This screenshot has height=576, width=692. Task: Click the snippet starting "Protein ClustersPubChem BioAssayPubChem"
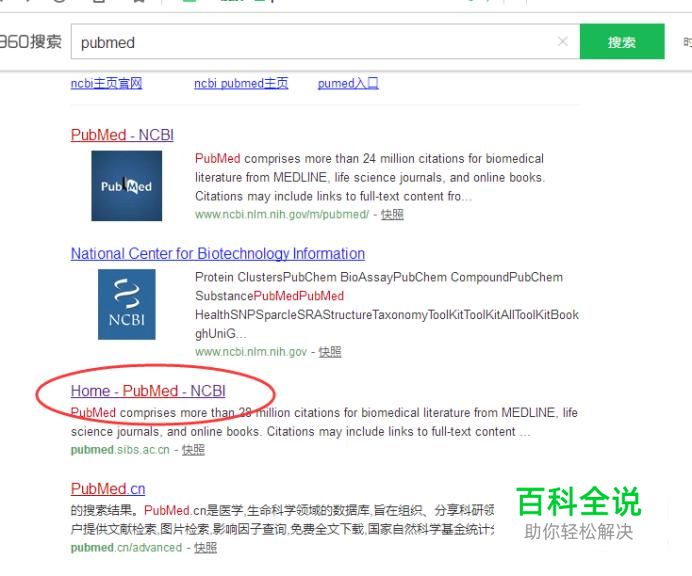pos(387,305)
